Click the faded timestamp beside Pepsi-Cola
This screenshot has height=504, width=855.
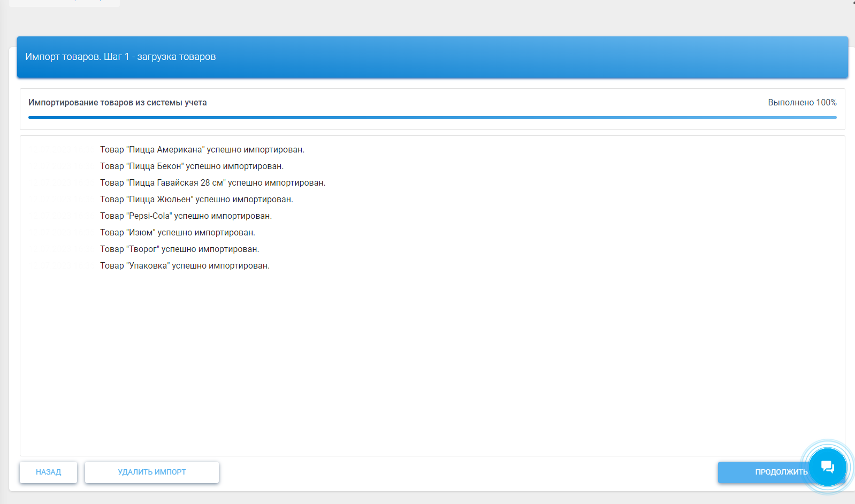click(62, 216)
